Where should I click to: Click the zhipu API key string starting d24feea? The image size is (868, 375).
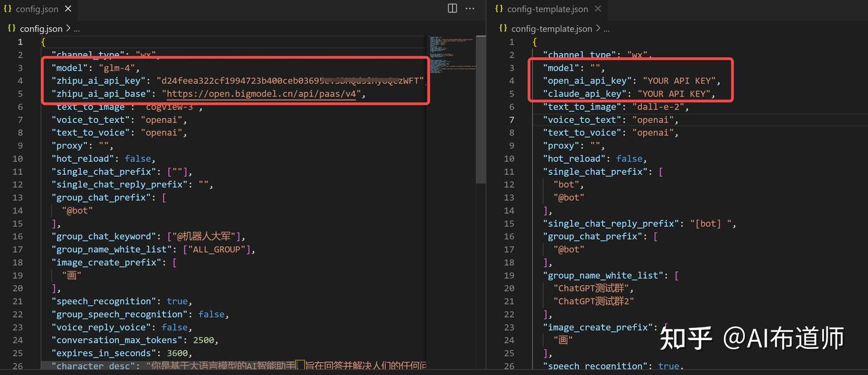(291, 81)
